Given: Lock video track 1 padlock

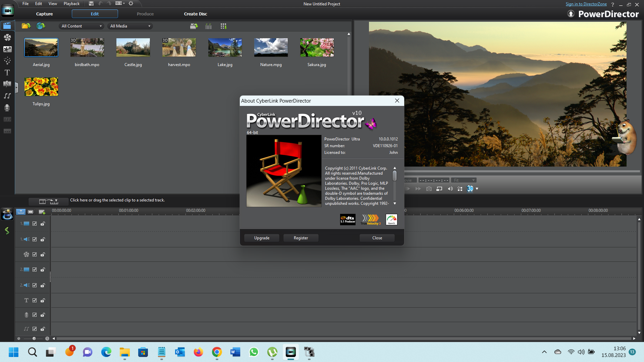Looking at the screenshot, I should [43, 224].
